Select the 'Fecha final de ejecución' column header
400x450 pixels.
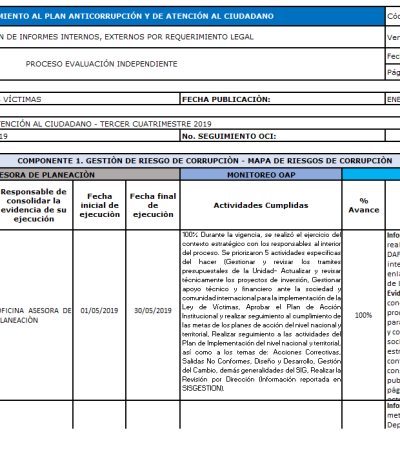click(x=153, y=205)
